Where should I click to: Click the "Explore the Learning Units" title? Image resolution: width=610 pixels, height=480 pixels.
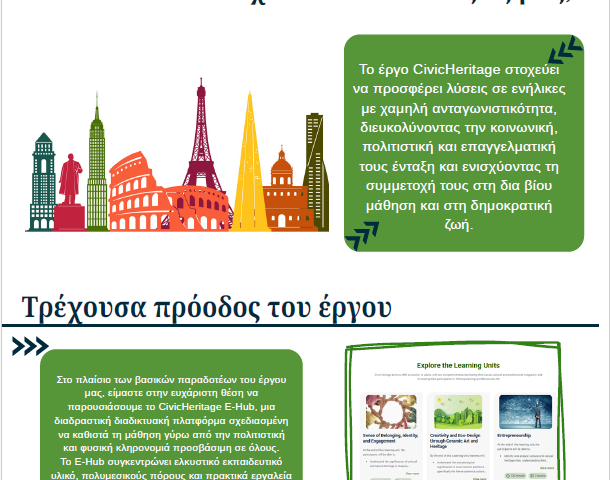458,365
